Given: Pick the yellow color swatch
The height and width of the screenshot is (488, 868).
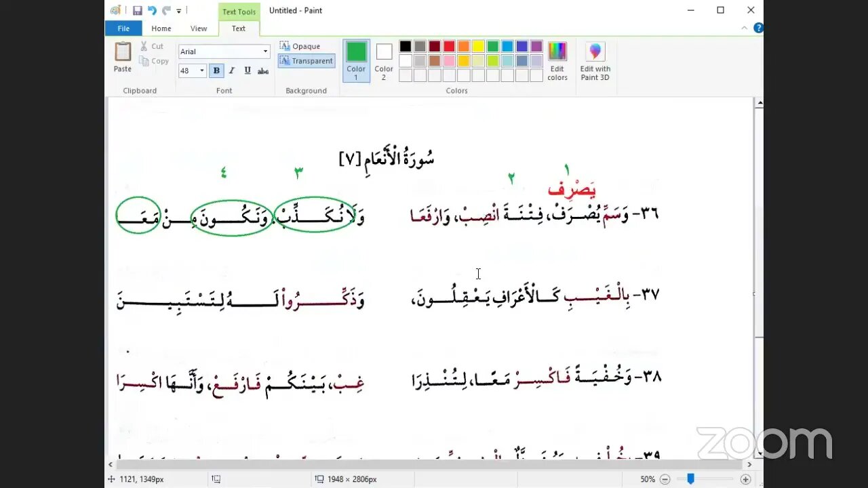Looking at the screenshot, I should (478, 46).
